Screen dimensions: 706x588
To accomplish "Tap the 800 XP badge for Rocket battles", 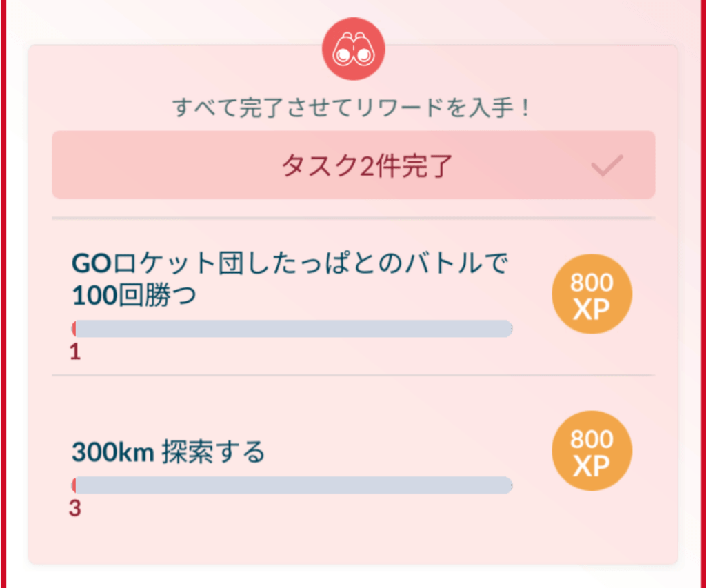I will pos(592,294).
